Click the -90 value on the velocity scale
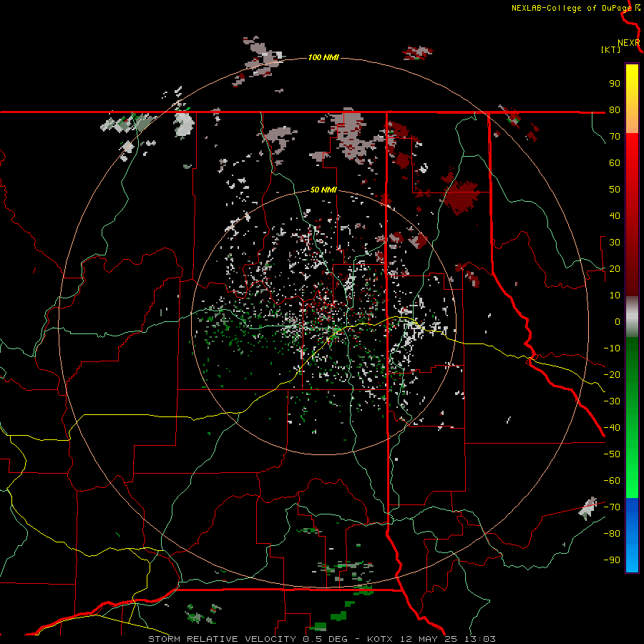This screenshot has height=644, width=644. tap(612, 560)
